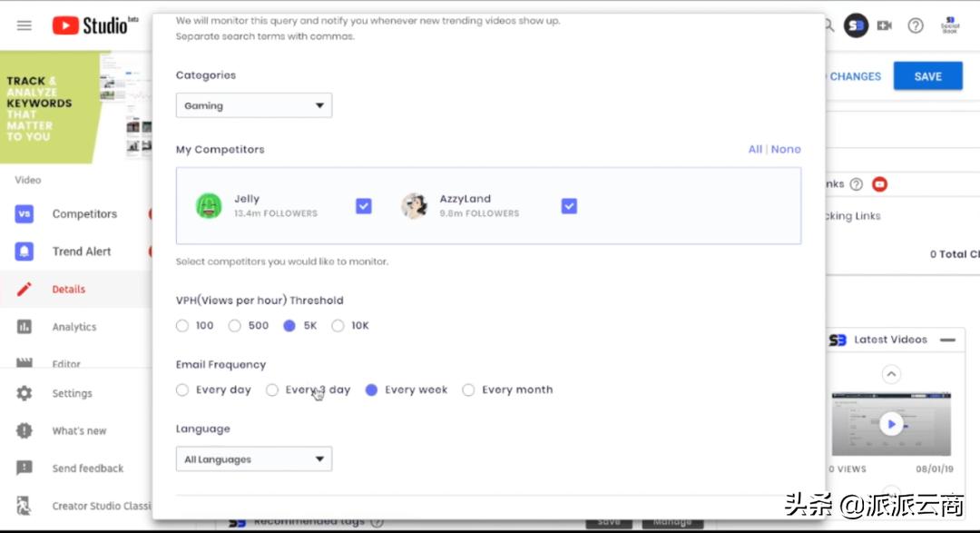980x533 pixels.
Task: Open the hamburger navigation menu
Action: [x=24, y=25]
